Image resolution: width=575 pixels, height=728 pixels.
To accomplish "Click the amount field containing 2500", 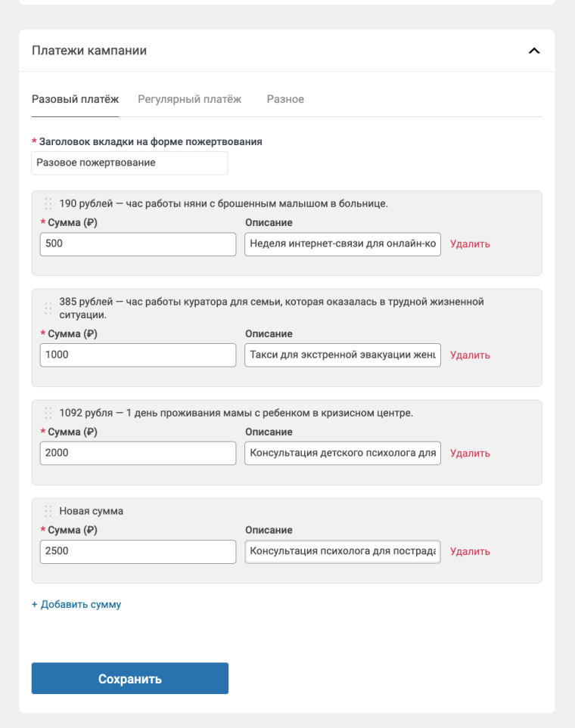I will [x=138, y=552].
